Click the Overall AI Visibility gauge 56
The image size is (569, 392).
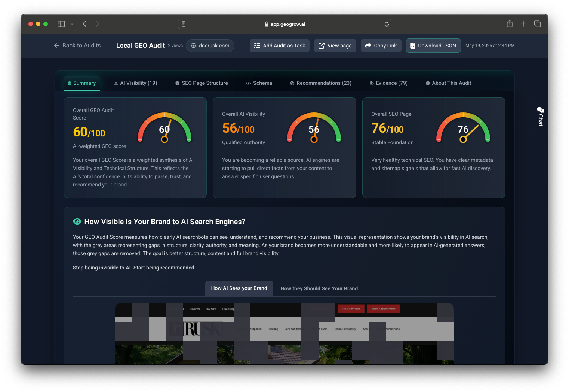[x=314, y=127]
